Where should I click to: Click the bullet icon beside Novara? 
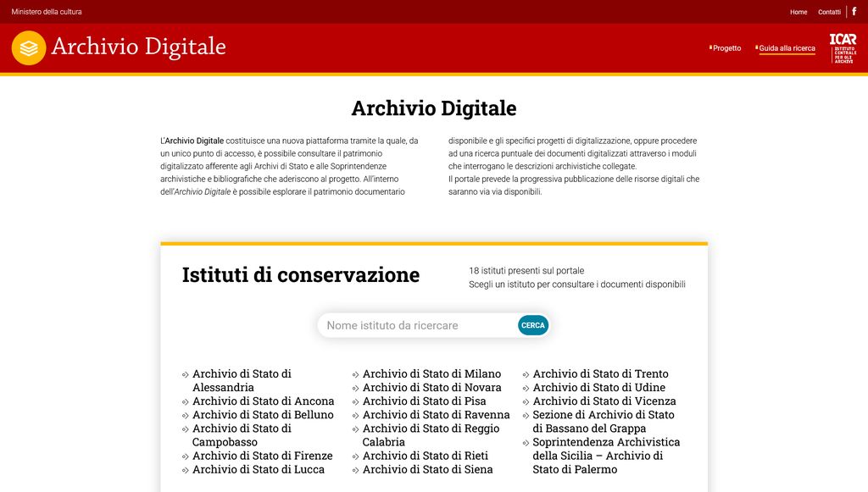pos(355,389)
